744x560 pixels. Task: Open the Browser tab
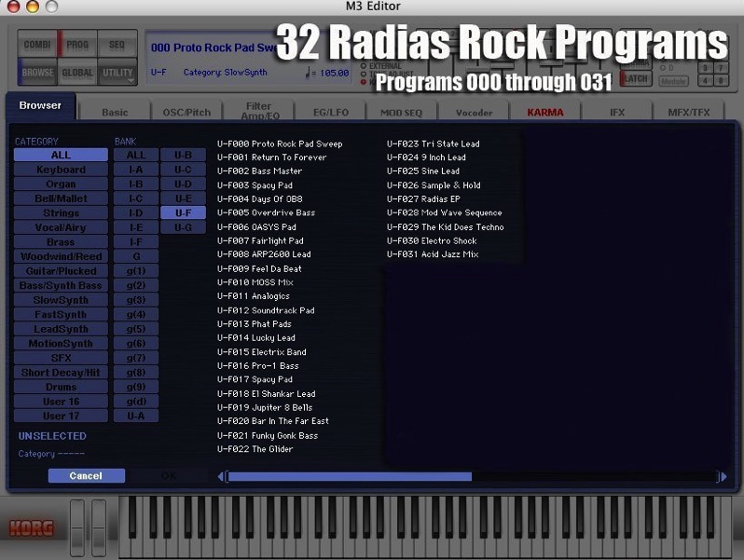40,105
